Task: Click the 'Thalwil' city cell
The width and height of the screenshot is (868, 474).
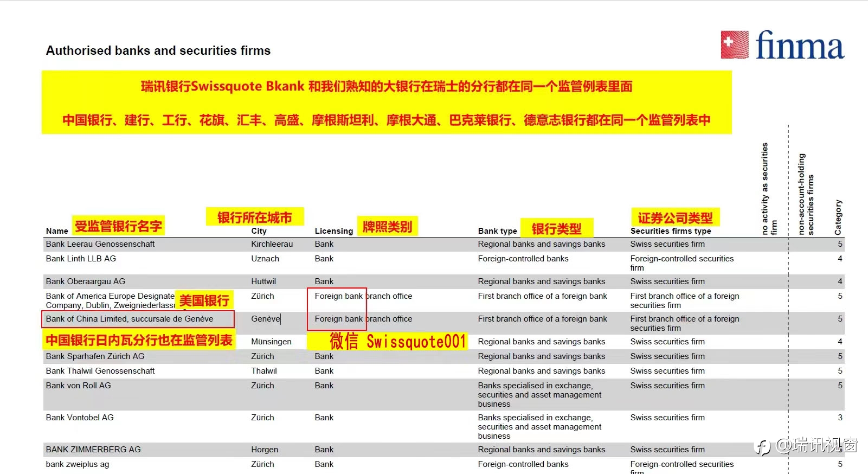Action: 264,371
